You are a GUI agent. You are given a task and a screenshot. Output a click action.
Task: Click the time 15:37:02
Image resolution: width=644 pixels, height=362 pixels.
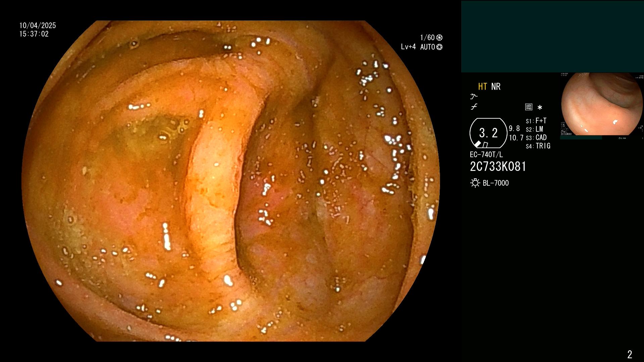pyautogui.click(x=34, y=34)
